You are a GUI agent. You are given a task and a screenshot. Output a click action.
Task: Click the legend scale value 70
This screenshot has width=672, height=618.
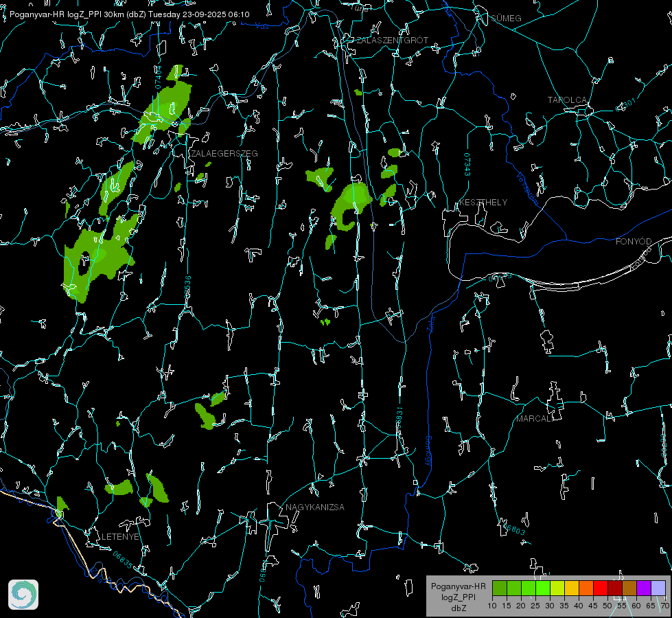point(665,606)
